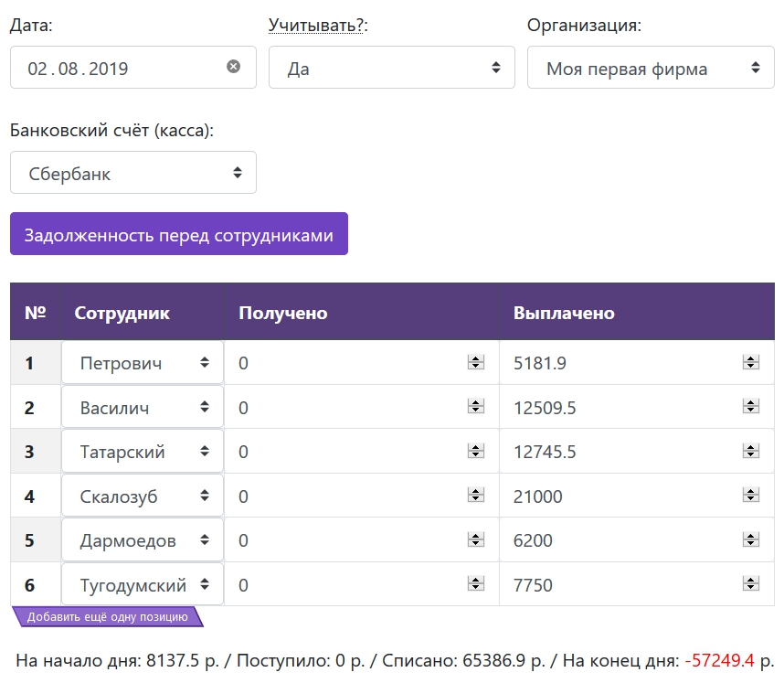Image resolution: width=784 pixels, height=683 pixels.
Task: Change employee Скалозуб in row 4
Action: coord(143,496)
